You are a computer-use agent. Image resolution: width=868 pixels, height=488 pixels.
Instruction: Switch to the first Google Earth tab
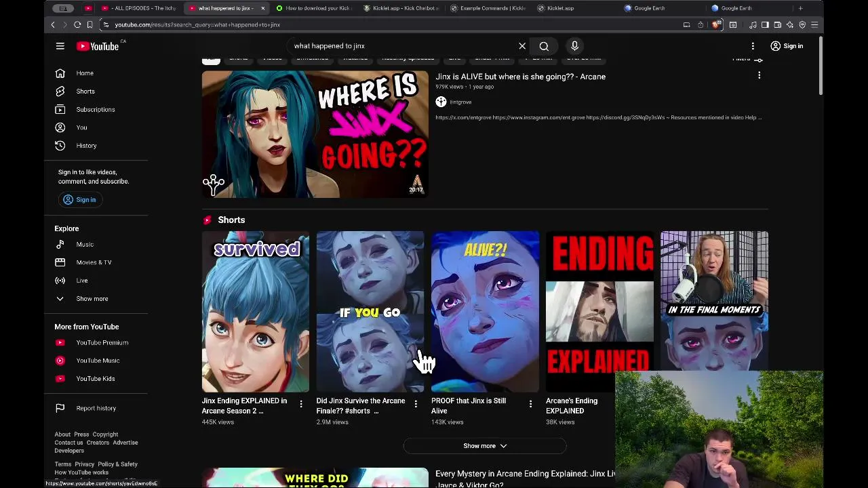tap(649, 8)
